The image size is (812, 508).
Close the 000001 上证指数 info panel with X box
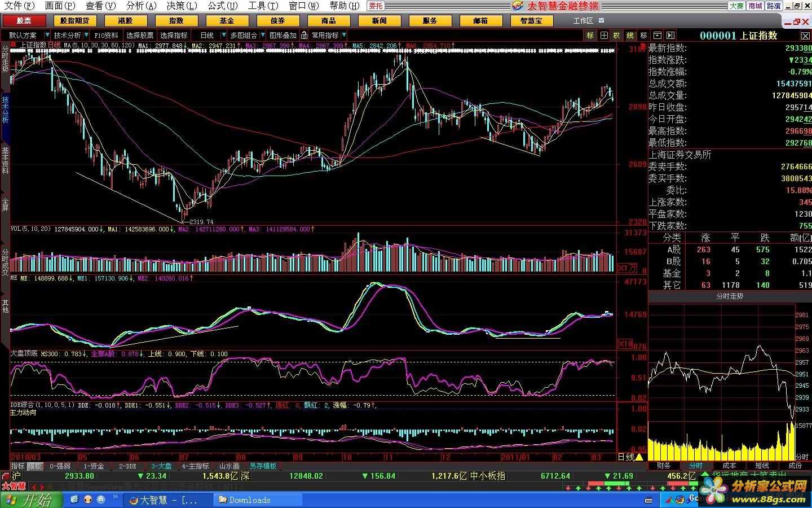pos(805,36)
